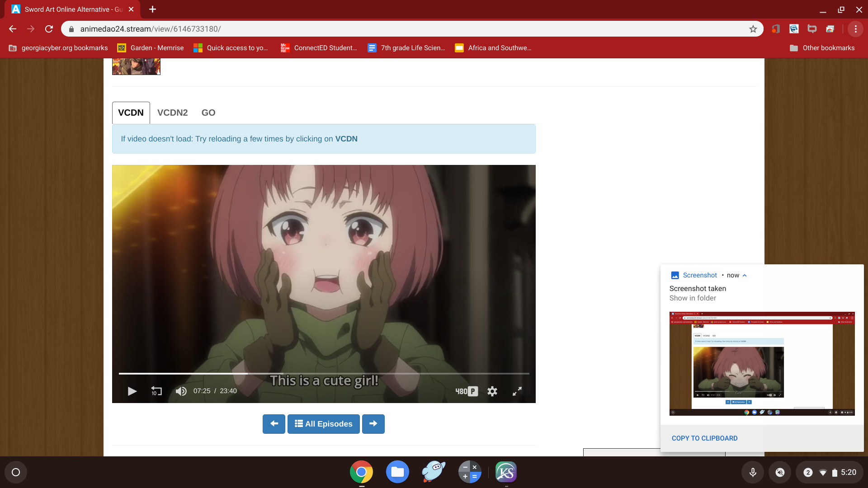This screenshot has height=488, width=868.
Task: Open georgiacyber.org bookmarks folder
Action: (x=59, y=48)
